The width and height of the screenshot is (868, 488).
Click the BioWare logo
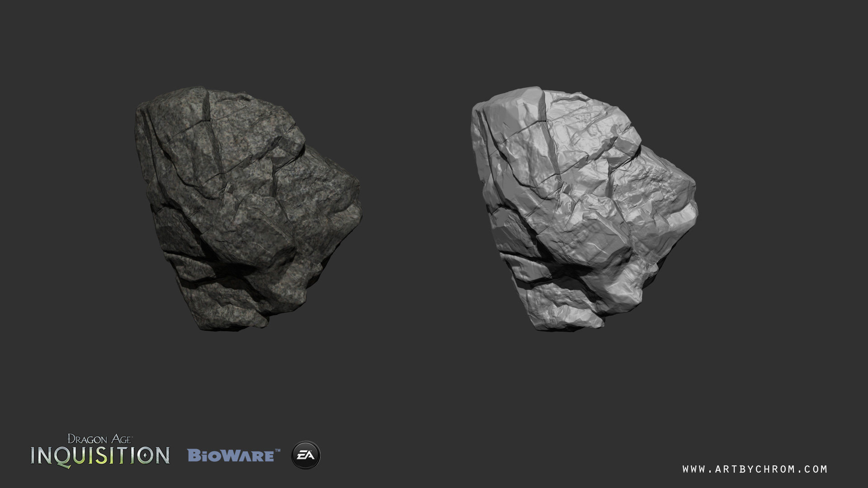tap(234, 455)
